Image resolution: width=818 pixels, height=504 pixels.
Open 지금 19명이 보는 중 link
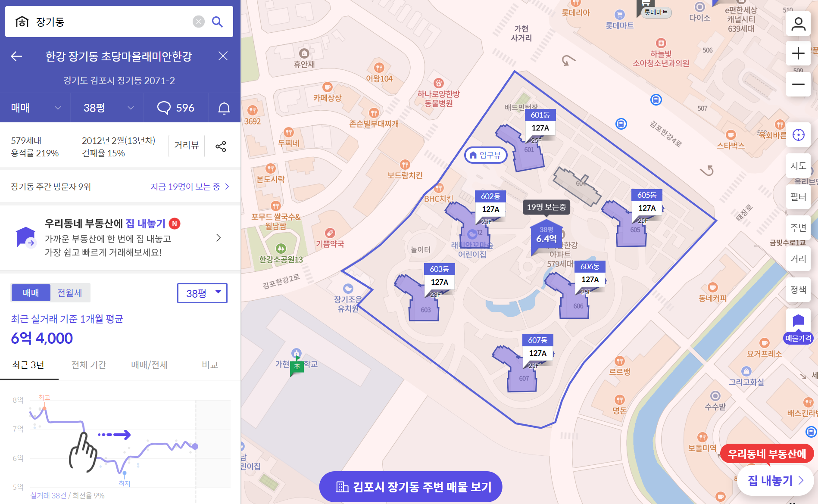tap(190, 187)
